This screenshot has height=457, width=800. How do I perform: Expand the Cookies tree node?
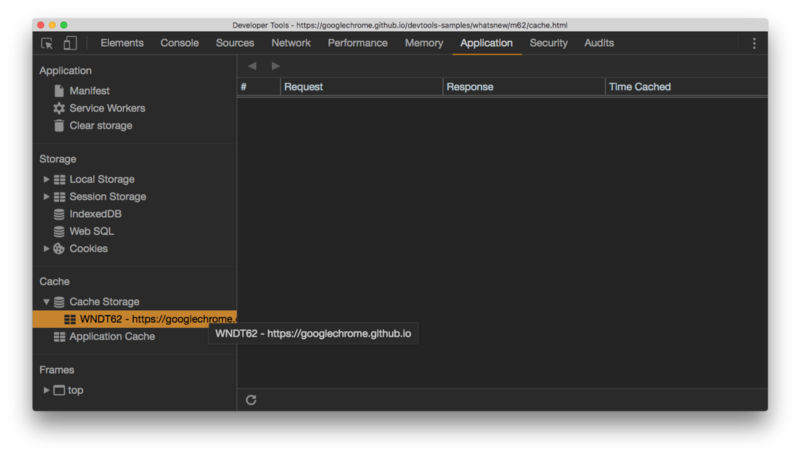46,249
